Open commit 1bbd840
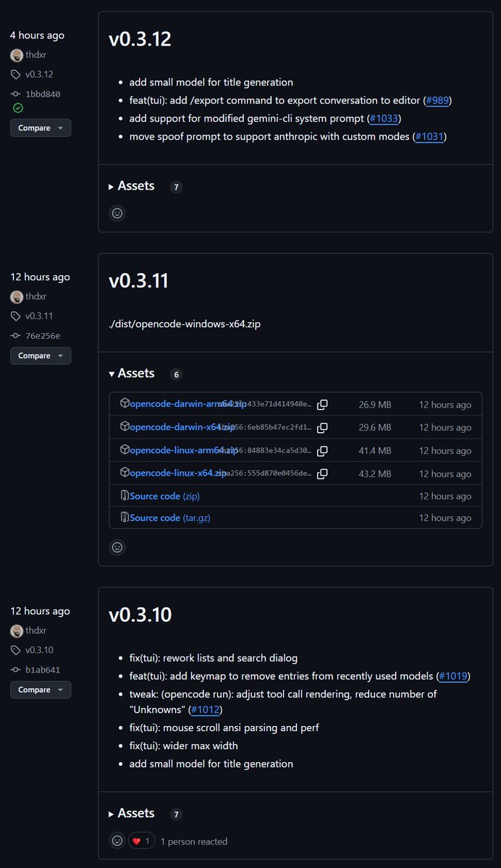The image size is (501, 868). point(43,94)
